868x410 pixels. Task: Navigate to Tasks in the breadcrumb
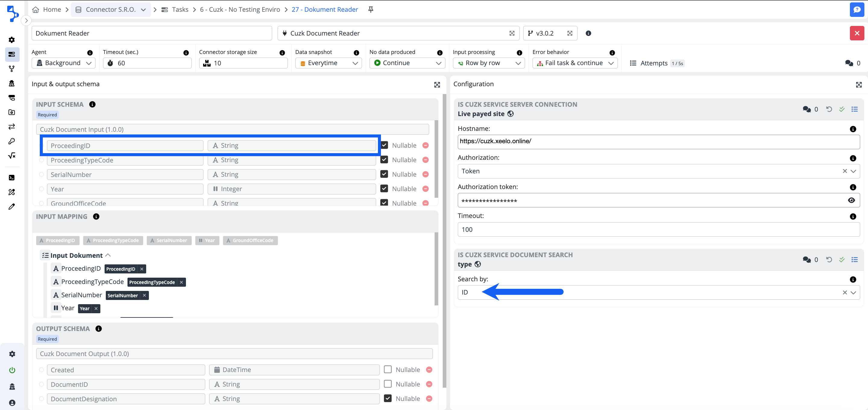(180, 9)
